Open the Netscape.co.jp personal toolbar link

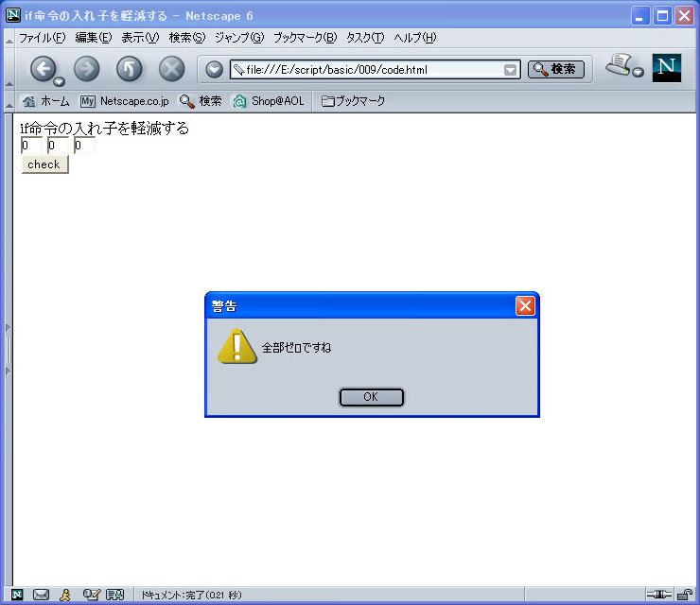[125, 101]
